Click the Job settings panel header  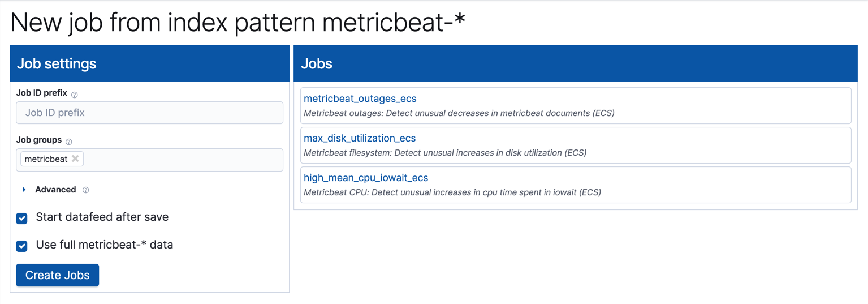click(149, 63)
